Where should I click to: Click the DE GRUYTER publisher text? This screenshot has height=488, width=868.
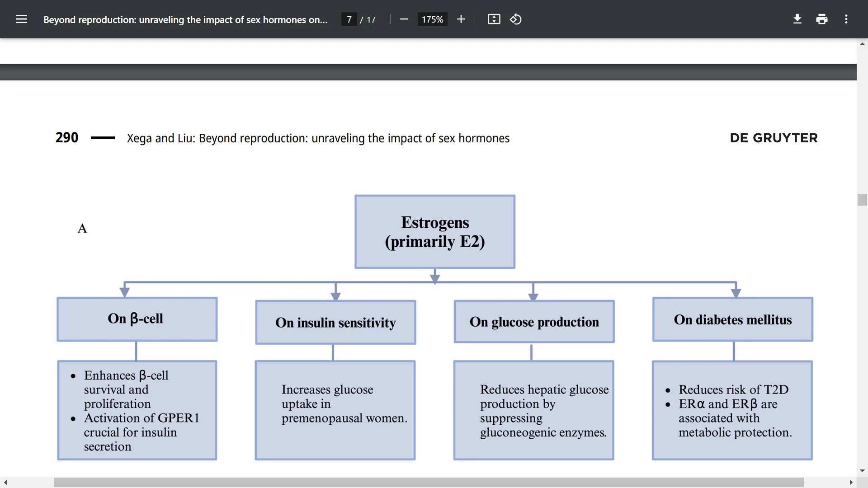(774, 138)
